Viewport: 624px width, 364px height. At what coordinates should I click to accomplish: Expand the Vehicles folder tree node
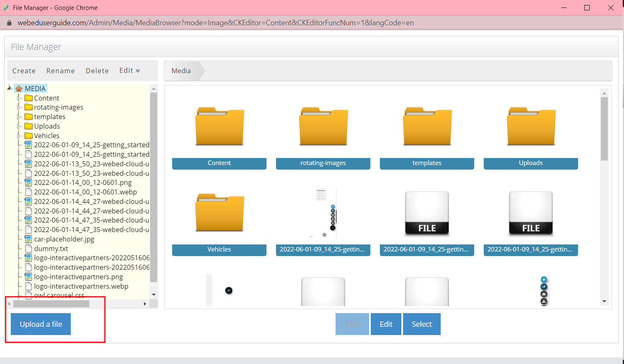coord(19,136)
